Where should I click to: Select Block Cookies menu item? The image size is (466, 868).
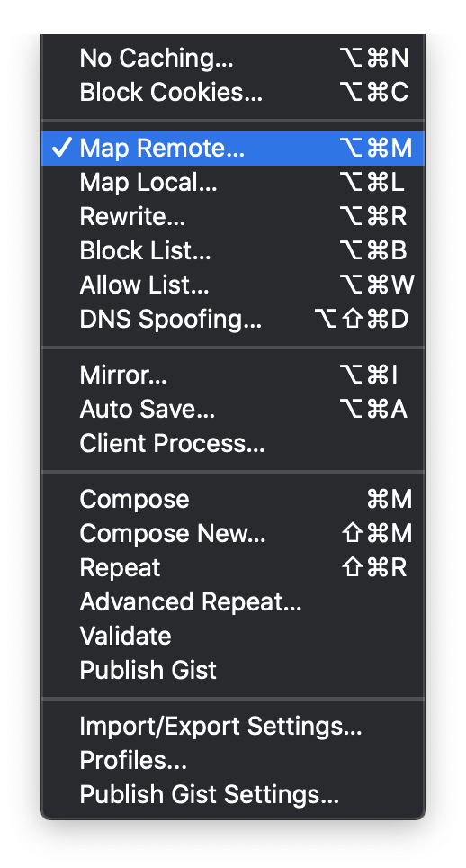(233, 93)
